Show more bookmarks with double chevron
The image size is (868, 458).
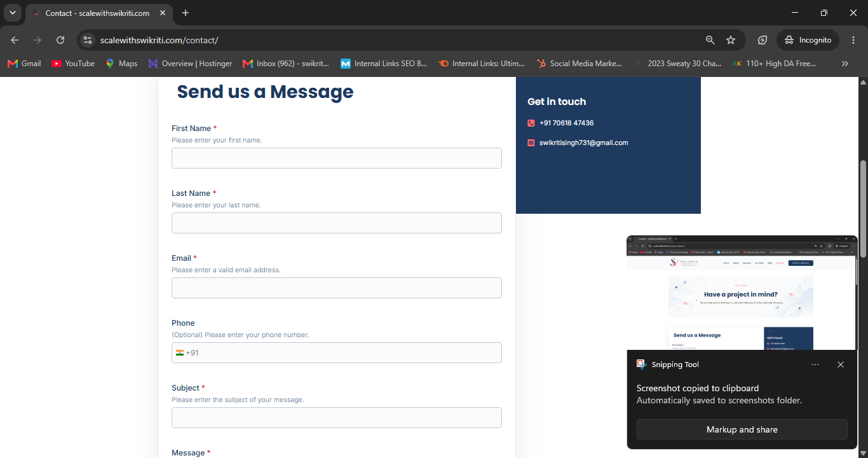845,64
